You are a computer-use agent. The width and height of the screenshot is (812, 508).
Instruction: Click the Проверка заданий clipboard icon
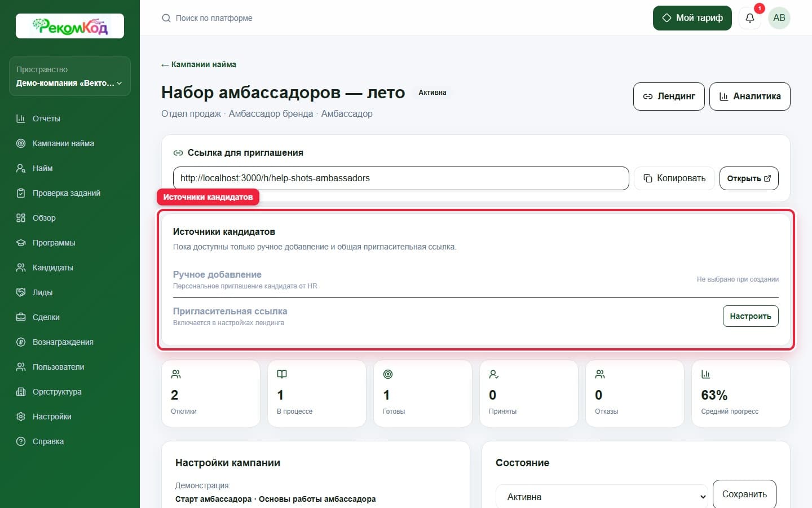(x=21, y=193)
